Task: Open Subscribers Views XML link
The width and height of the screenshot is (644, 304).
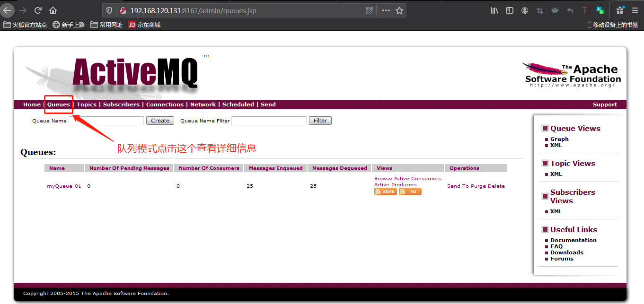Action: (556, 211)
